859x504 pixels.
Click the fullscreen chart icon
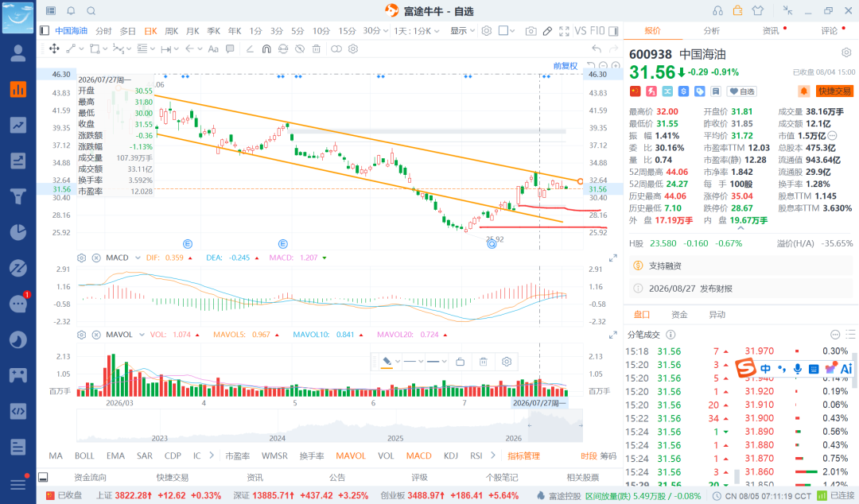coord(564,31)
